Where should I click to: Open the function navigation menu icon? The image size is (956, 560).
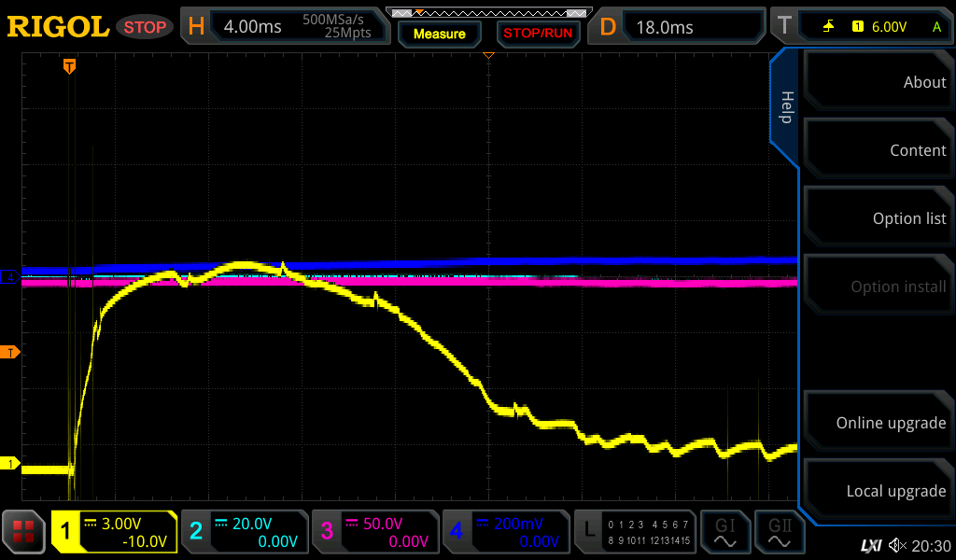(23, 531)
